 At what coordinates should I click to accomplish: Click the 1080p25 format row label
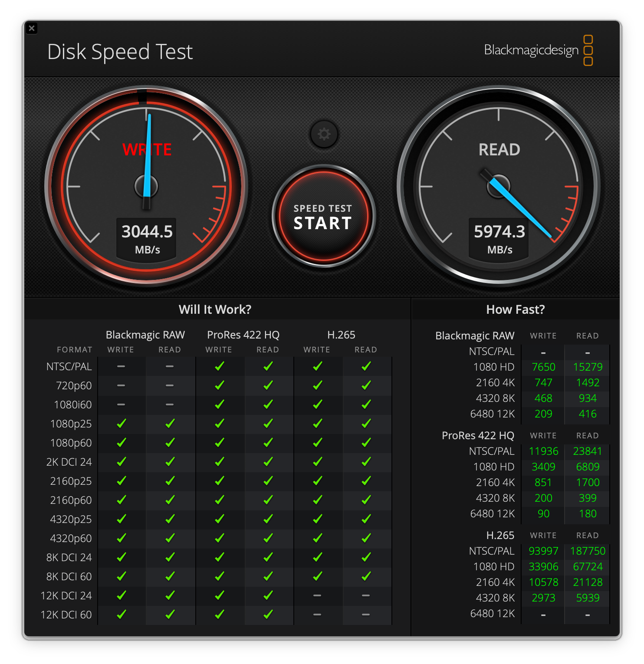71,424
